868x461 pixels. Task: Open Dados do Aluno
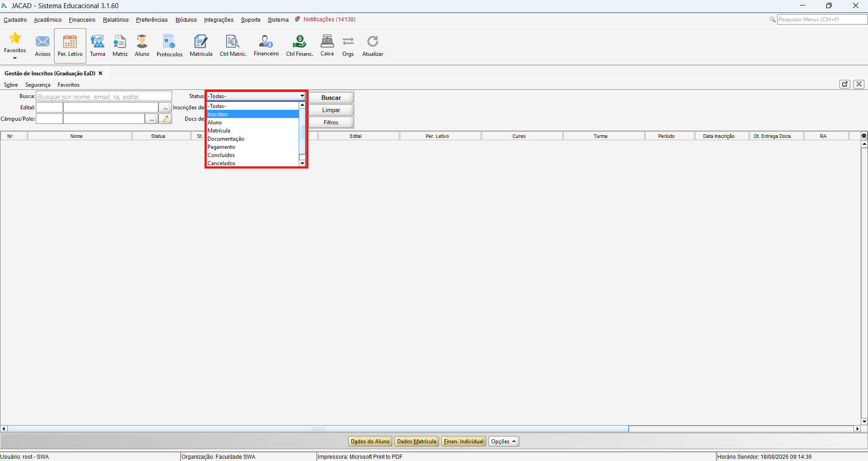[x=370, y=441]
